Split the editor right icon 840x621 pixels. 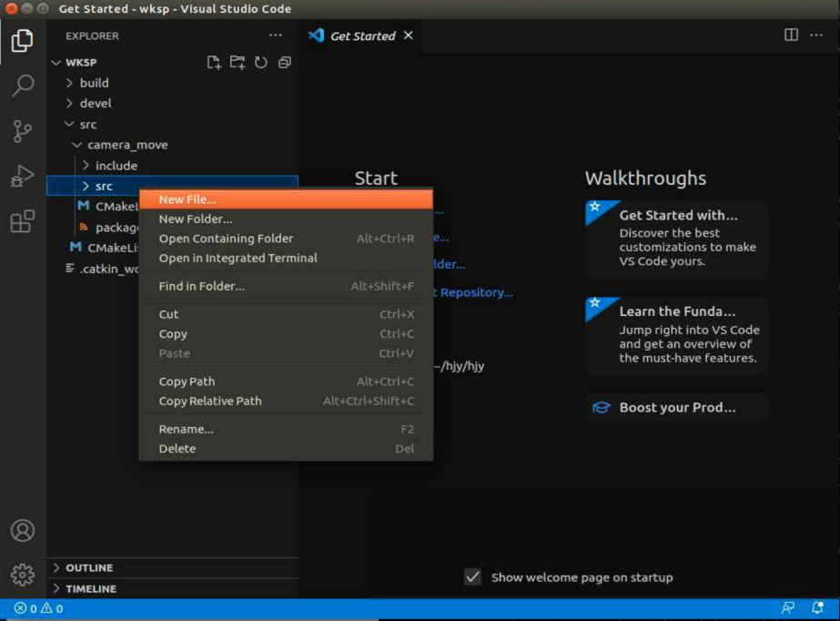(x=791, y=36)
